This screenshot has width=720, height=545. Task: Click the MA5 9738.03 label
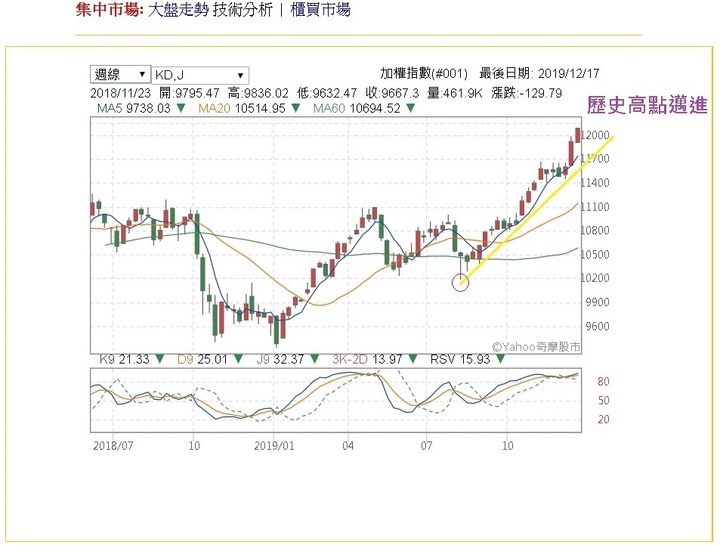pyautogui.click(x=134, y=108)
